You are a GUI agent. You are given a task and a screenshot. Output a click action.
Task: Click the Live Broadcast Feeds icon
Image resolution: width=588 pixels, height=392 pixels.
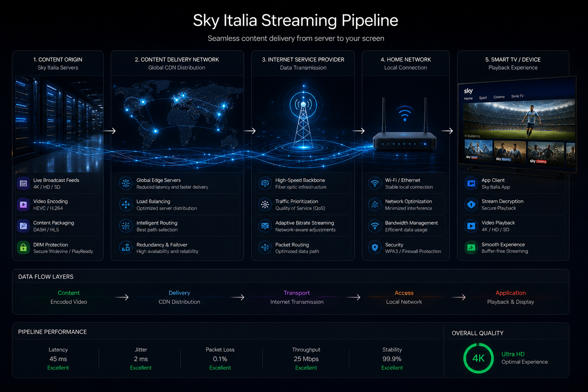click(23, 183)
